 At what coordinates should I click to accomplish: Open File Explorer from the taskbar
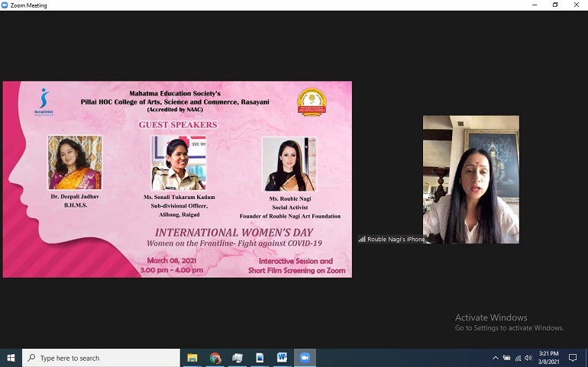192,358
